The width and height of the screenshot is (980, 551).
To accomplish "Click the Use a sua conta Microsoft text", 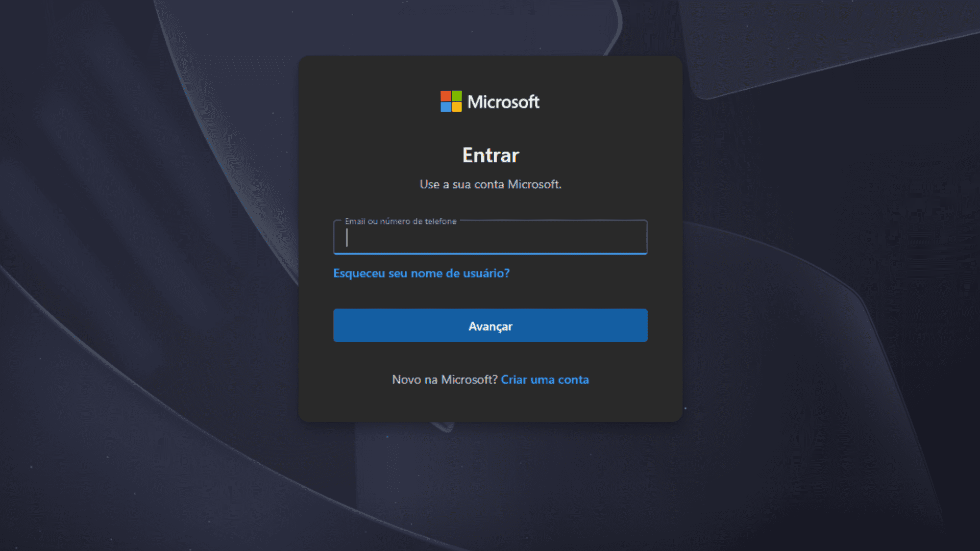I will (x=489, y=185).
